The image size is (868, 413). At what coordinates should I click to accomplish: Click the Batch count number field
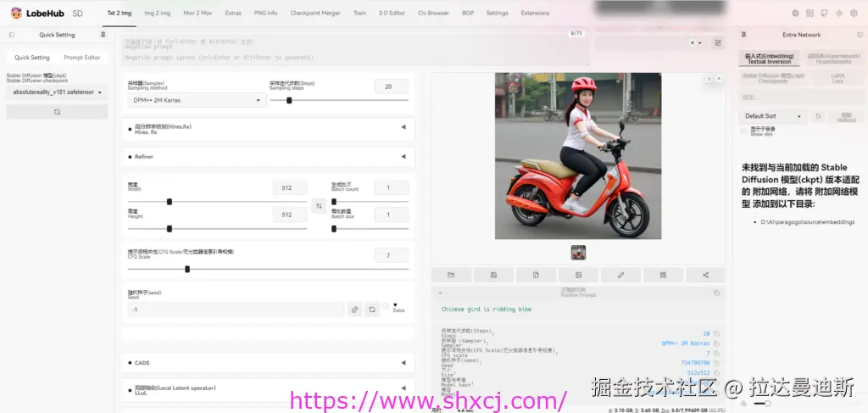[x=392, y=187]
